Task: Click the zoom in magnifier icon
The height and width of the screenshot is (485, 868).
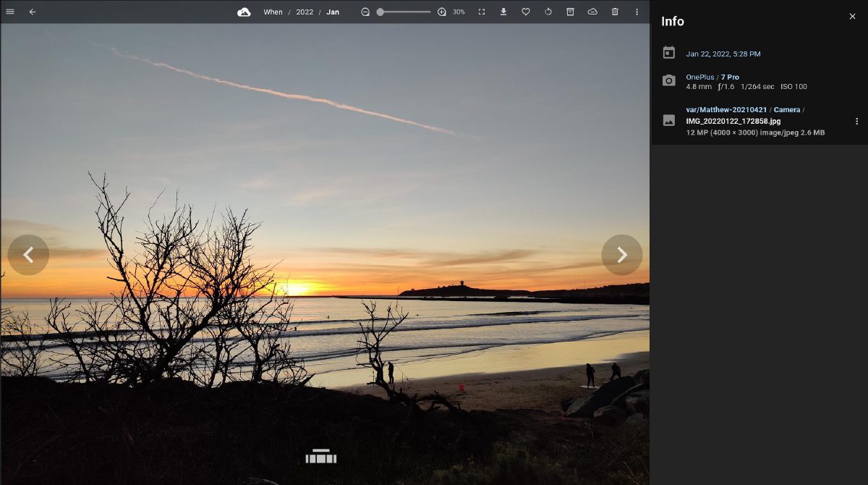Action: [x=442, y=12]
